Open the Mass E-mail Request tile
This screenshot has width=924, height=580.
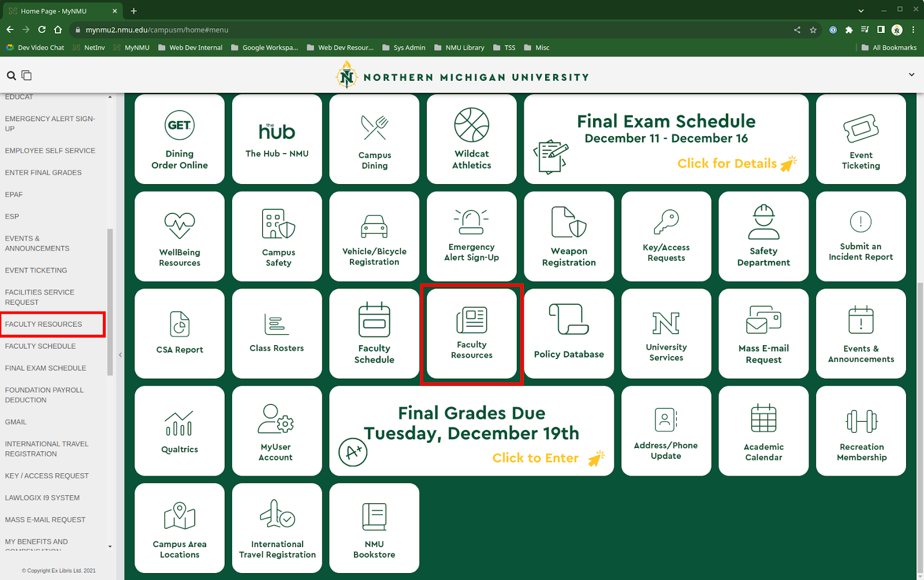763,334
